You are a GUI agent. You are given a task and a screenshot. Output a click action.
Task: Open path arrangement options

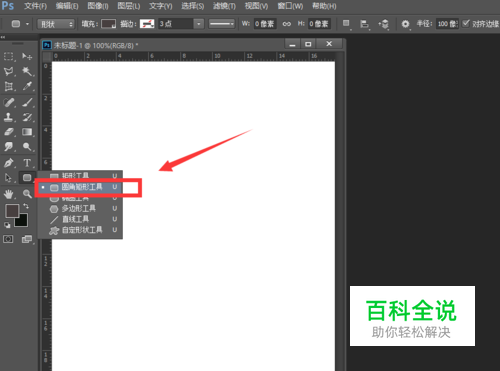pos(383,24)
